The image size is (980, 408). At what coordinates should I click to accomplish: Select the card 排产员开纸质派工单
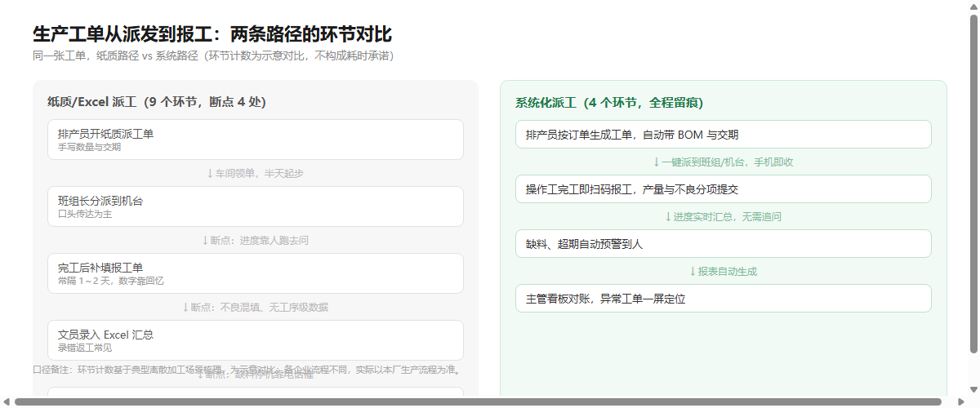[256, 140]
